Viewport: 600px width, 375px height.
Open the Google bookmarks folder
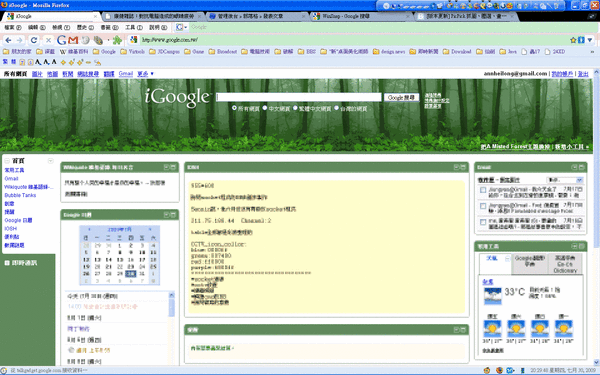[x=104, y=52]
